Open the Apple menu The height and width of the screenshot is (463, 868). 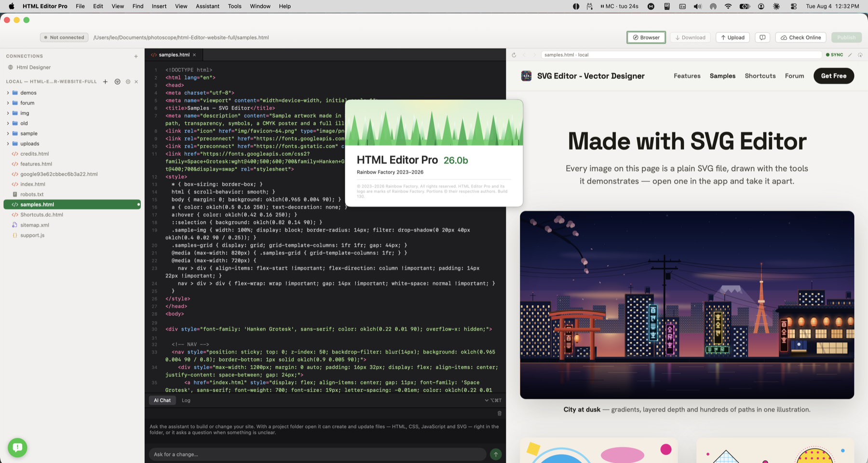click(x=11, y=6)
